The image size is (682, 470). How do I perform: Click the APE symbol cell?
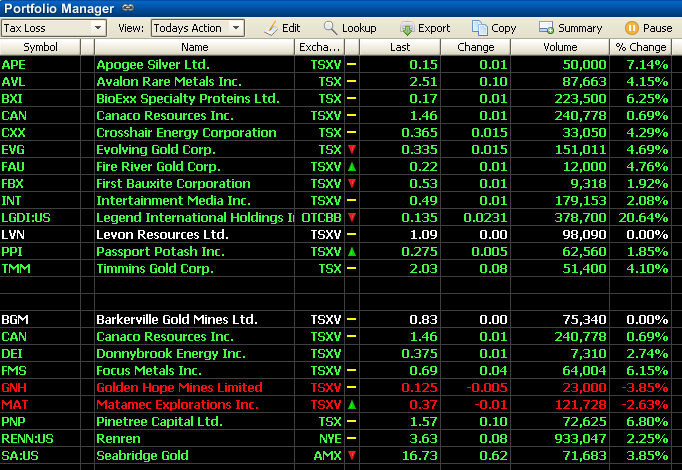(14, 64)
